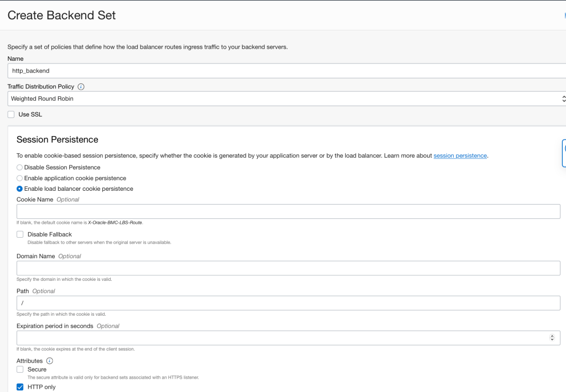Decrease expiration period with the down arrow

552,339
